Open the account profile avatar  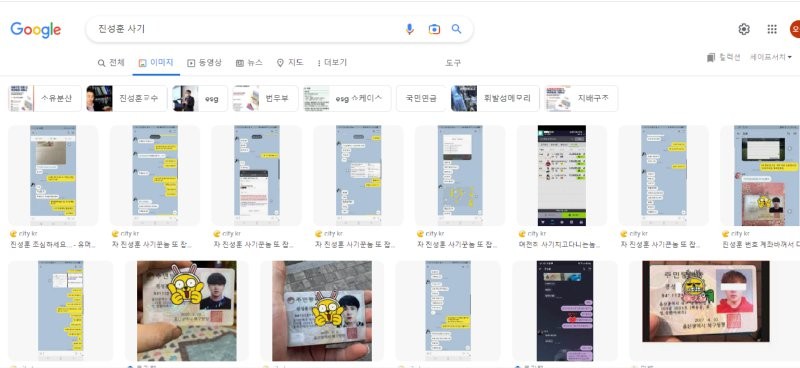click(795, 29)
